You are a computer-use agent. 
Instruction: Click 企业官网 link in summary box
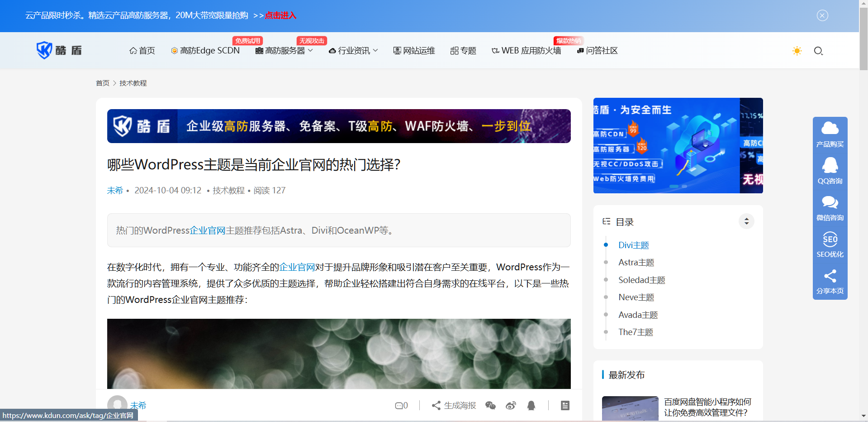pyautogui.click(x=208, y=230)
